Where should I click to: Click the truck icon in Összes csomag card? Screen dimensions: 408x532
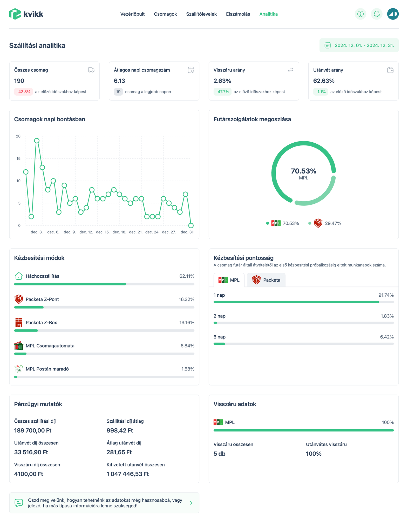tap(91, 70)
